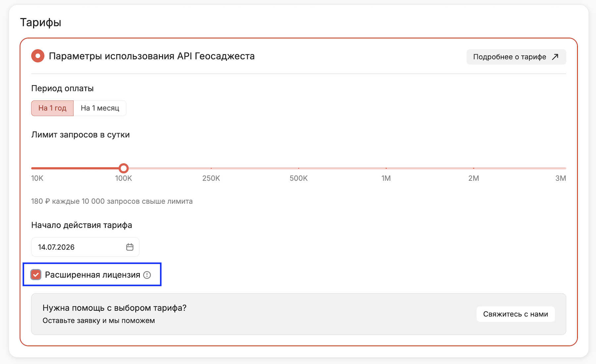Click info icon beside Расширенная лицензия
Screen dimensions: 596x364
click(147, 275)
